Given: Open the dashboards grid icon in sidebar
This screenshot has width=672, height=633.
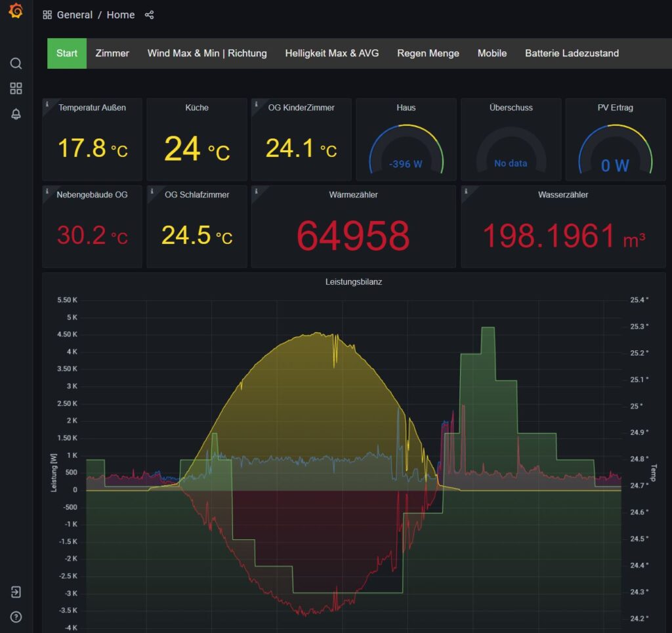Looking at the screenshot, I should [16, 89].
